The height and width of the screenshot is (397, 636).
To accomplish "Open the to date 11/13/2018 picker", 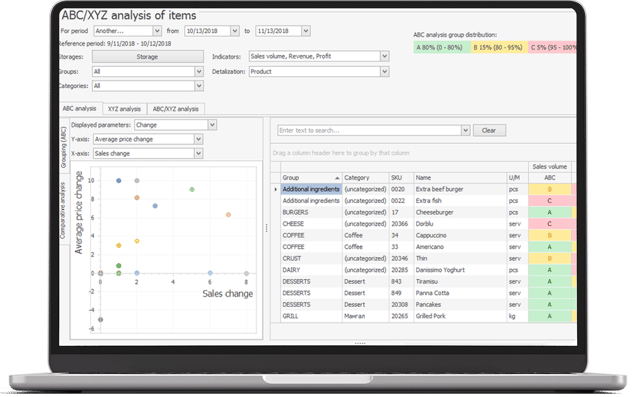I will (x=306, y=31).
